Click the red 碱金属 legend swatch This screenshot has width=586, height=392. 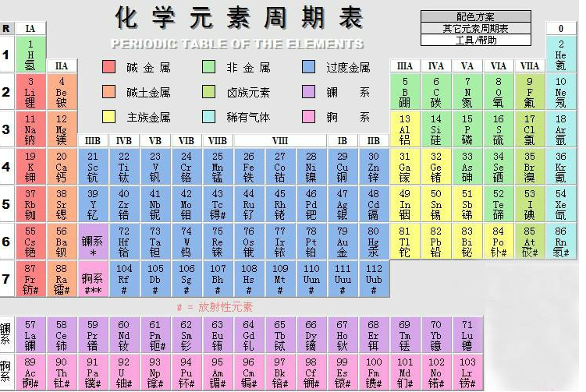pos(108,67)
